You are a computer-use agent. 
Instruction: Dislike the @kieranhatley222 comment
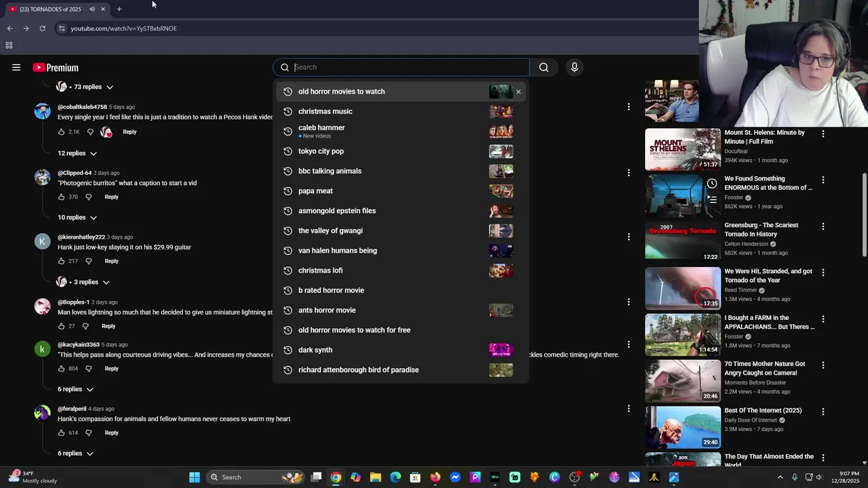click(x=88, y=261)
